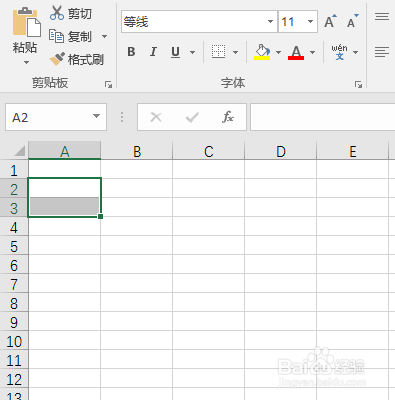This screenshot has height=400, width=395.
Task: Select column B header
Action: click(x=137, y=151)
